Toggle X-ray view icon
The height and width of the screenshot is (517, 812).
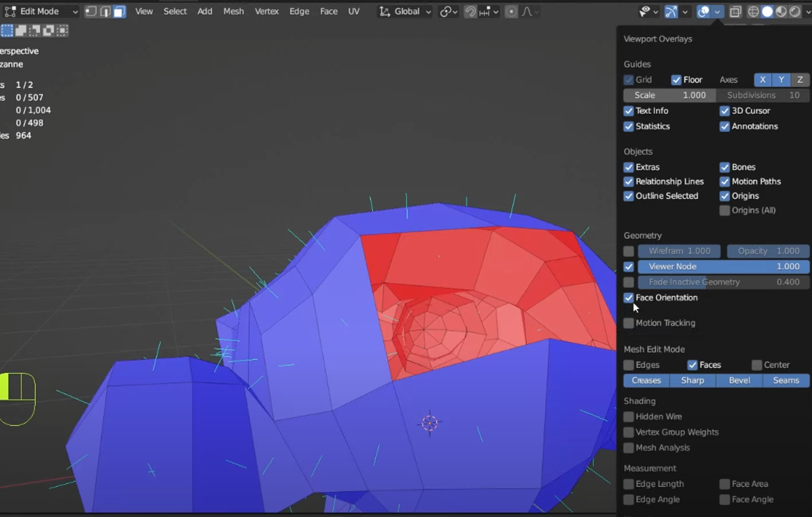coord(735,11)
